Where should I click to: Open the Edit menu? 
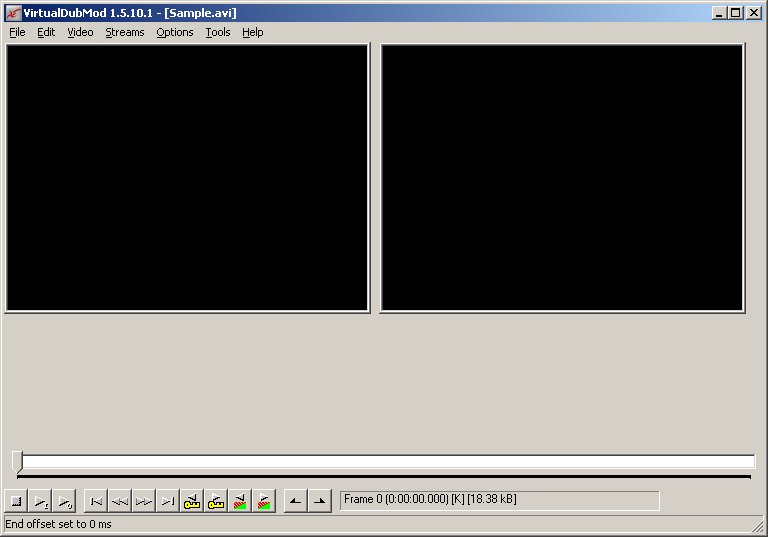[46, 32]
